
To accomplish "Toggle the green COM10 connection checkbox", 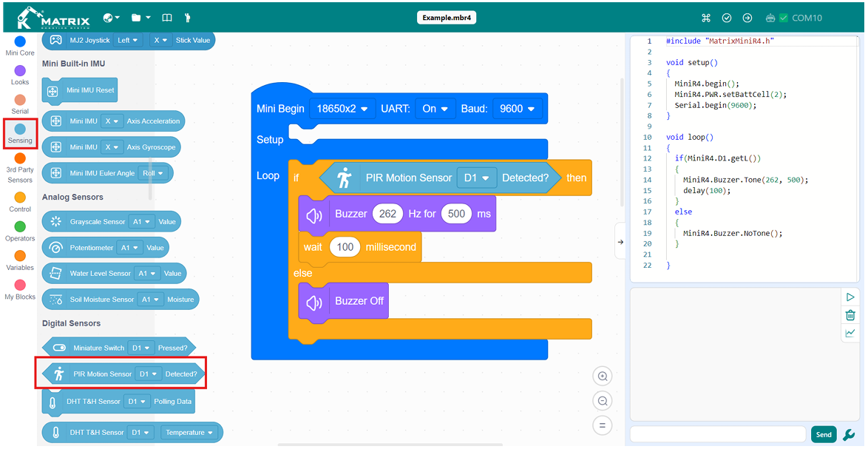I will pos(783,18).
